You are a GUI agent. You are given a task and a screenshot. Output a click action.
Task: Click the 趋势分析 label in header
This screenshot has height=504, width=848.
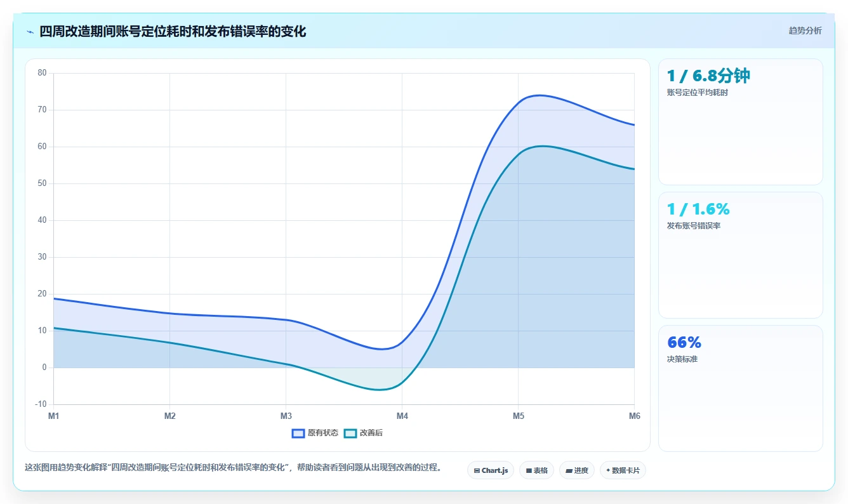(805, 30)
